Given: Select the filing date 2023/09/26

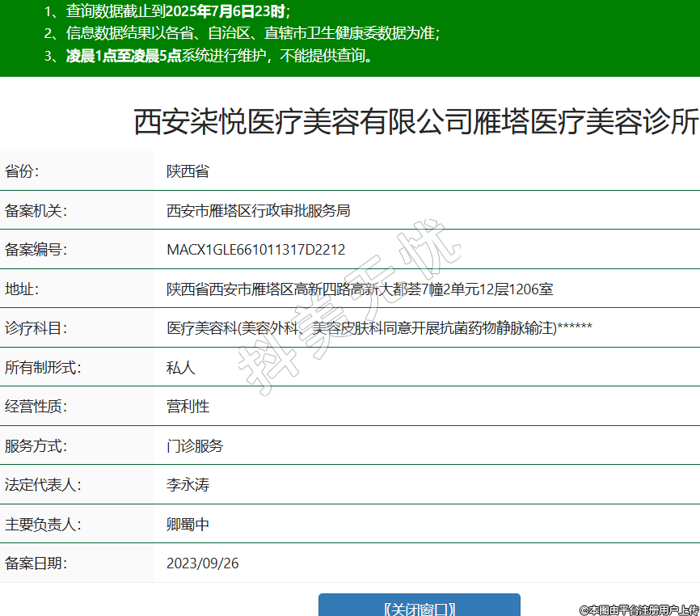Looking at the screenshot, I should (x=202, y=563).
